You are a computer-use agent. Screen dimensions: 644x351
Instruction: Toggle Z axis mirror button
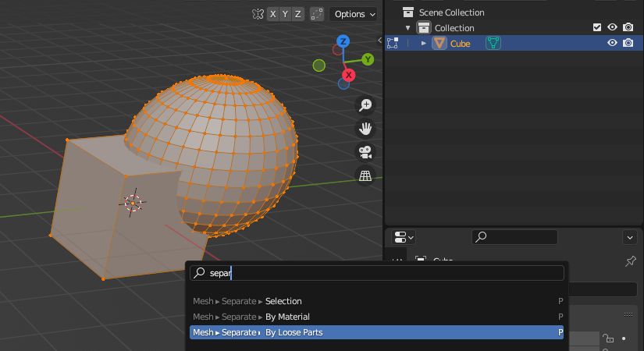coord(297,14)
